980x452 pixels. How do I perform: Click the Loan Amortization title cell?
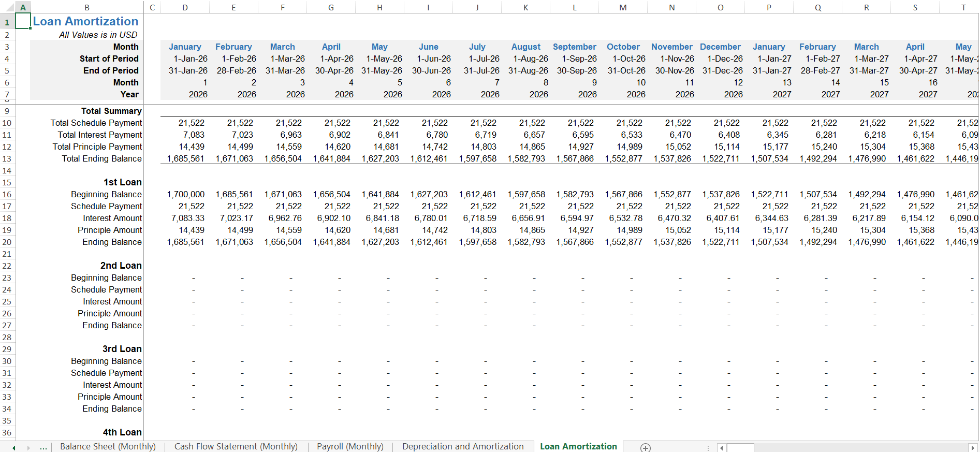(86, 21)
